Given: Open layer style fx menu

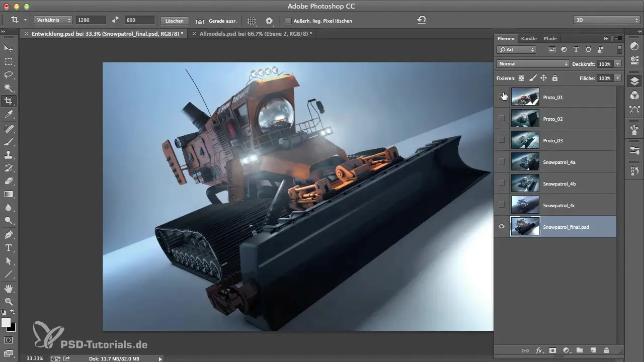Looking at the screenshot, I should click(x=539, y=350).
